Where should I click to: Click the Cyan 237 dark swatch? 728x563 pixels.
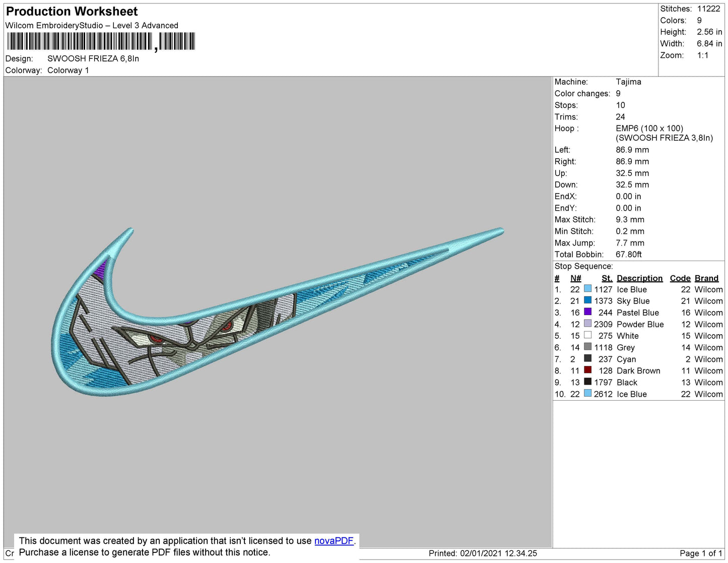point(587,358)
